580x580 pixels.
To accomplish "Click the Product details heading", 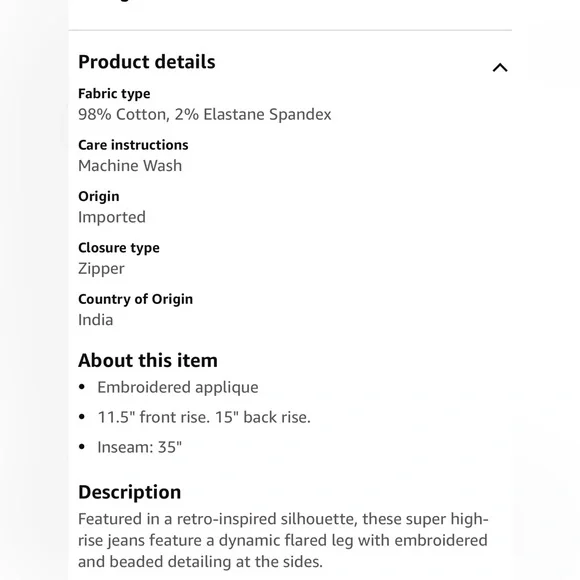I will [147, 62].
